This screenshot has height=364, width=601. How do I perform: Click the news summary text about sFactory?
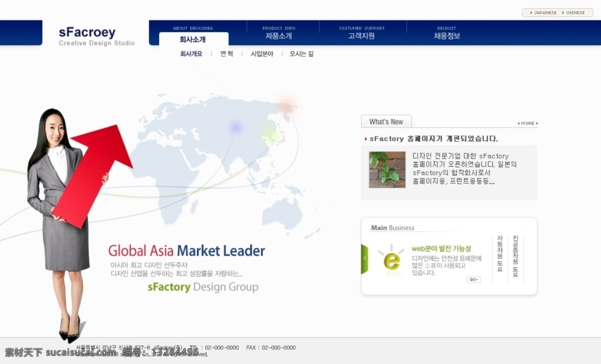tap(464, 169)
